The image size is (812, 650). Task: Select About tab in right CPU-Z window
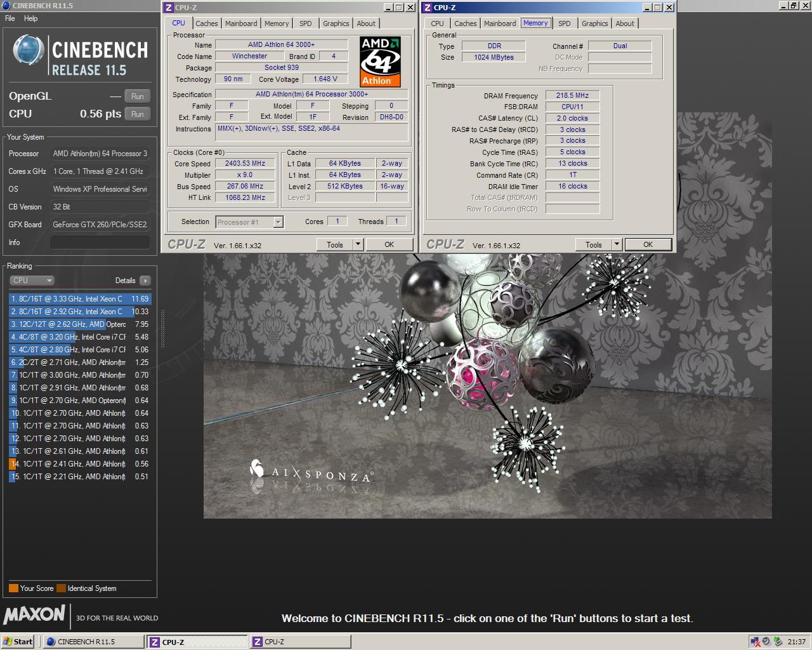pos(625,23)
